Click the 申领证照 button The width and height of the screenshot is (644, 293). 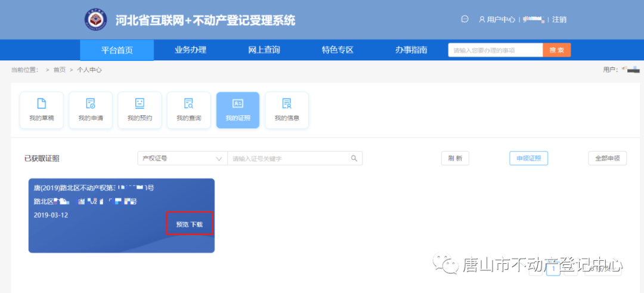[x=528, y=158]
